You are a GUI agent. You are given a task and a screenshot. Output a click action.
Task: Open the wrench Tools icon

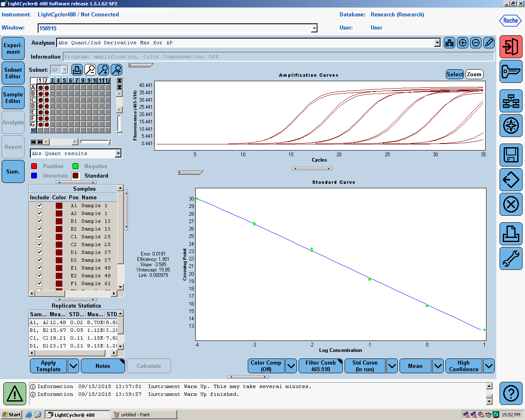[511, 258]
